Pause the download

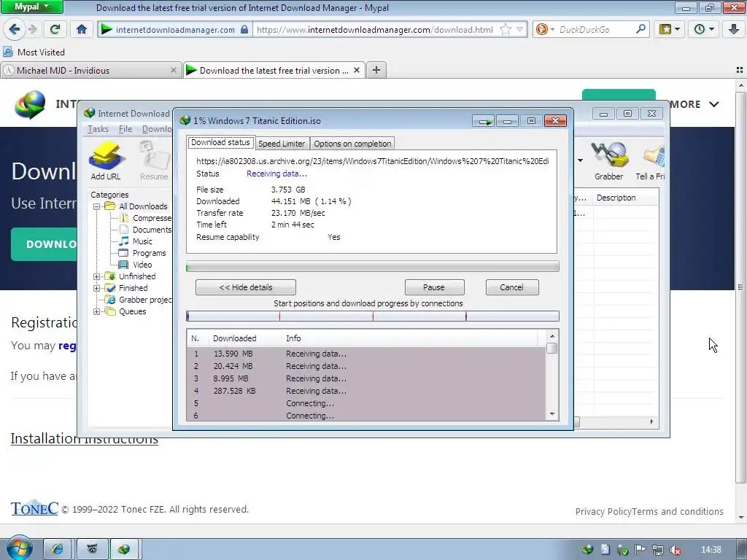pos(434,287)
